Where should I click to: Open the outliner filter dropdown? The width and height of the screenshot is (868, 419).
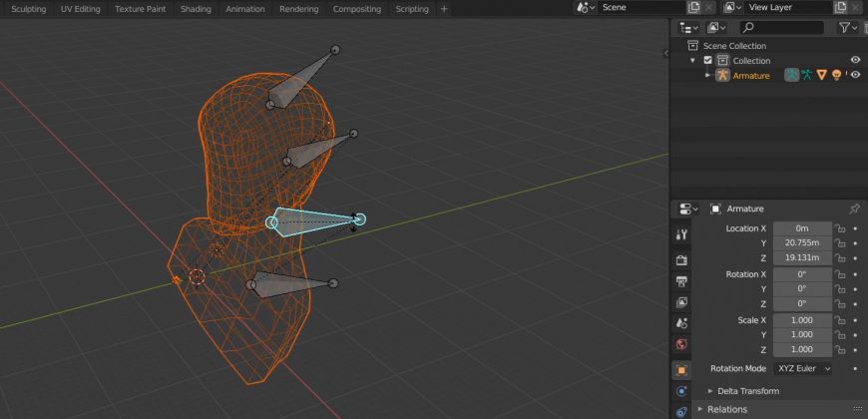coord(847,27)
